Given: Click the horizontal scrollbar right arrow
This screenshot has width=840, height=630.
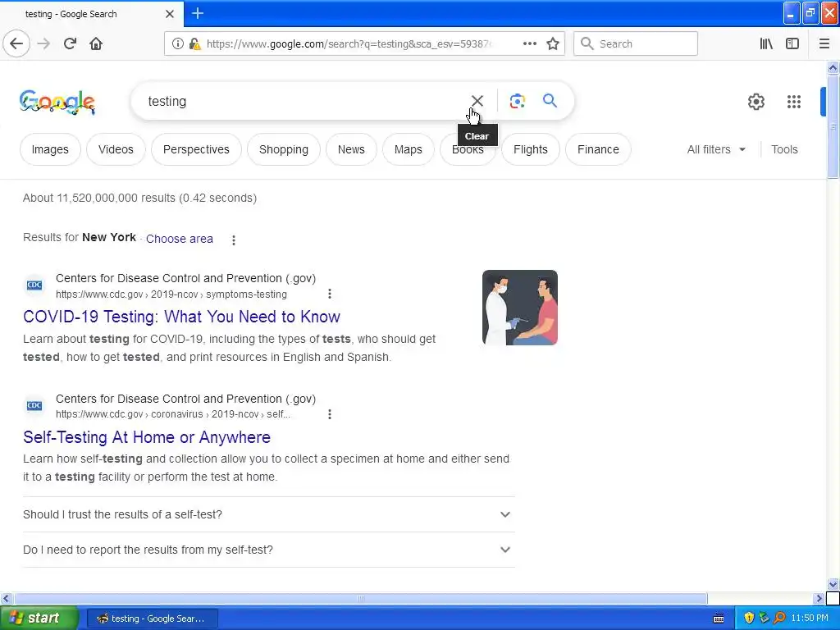Looking at the screenshot, I should coord(819,598).
